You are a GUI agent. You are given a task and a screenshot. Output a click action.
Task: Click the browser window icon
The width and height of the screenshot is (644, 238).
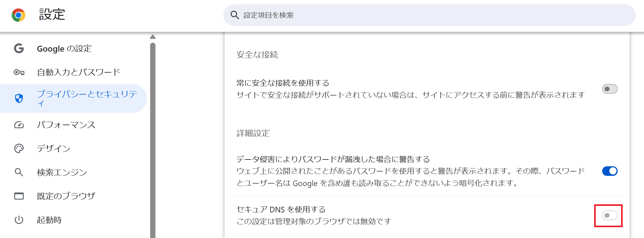tap(19, 196)
